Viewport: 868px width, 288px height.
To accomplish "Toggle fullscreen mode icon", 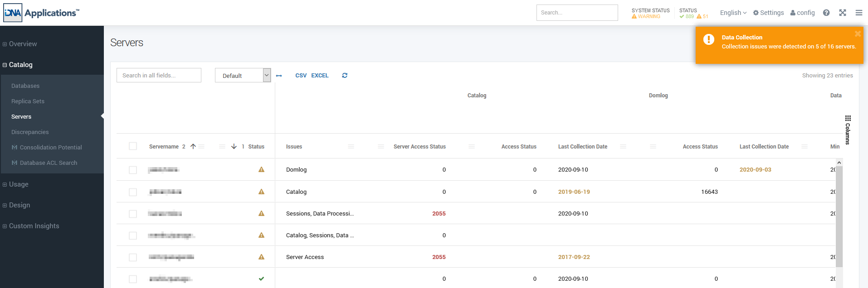I will pos(843,13).
